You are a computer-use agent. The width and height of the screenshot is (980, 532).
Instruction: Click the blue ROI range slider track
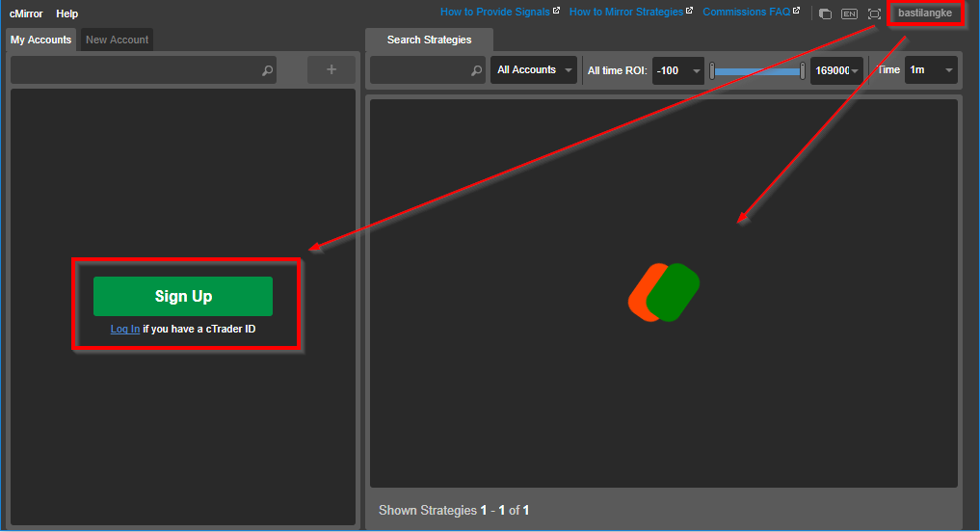[756, 71]
